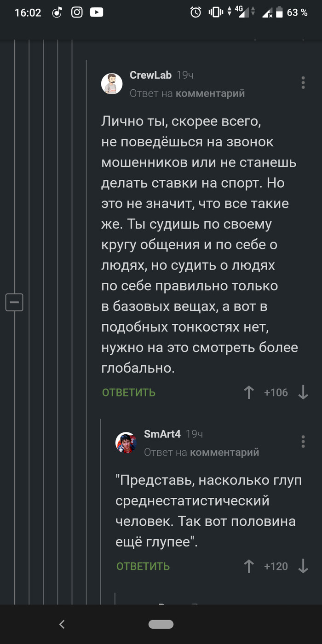Viewport: 322px width, 644px height.
Task: Open the three-dot menu on SmArt4's comment
Action: (x=303, y=442)
